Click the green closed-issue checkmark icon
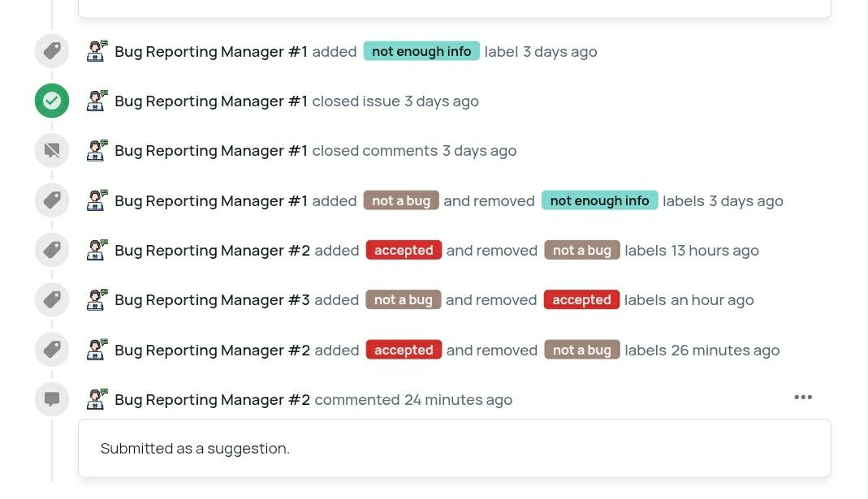Viewport: 868px width, 499px height. point(52,101)
